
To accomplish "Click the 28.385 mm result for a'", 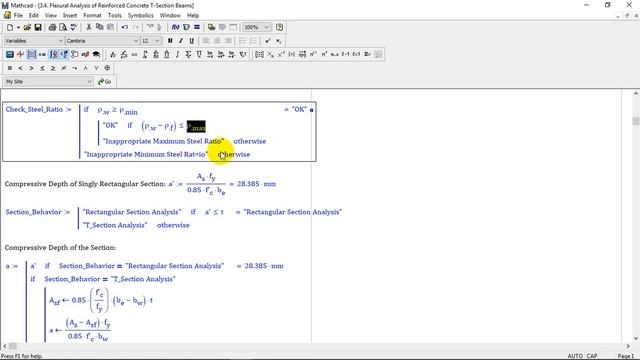I will coord(256,184).
